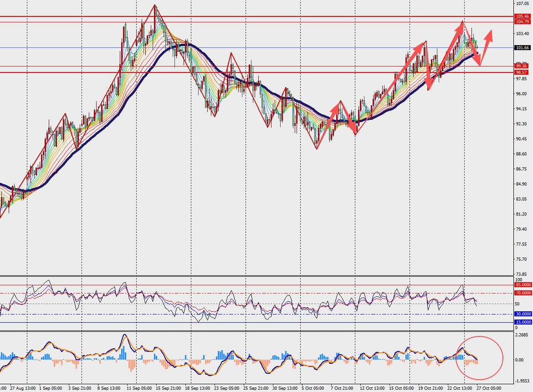Screen dimensions: 533x392
Task: Pick the 15 Oct 05:00 time label
Action: (x=401, y=388)
